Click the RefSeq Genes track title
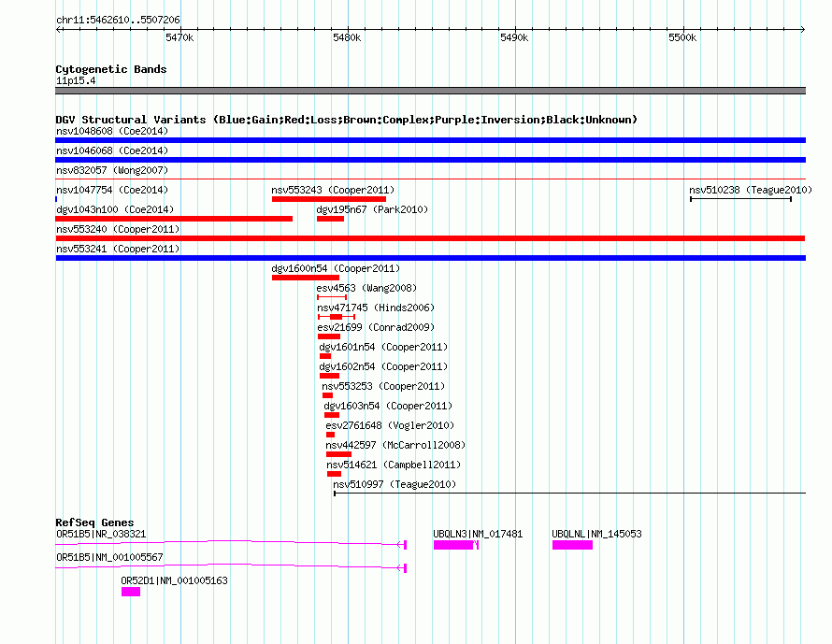 point(94,522)
